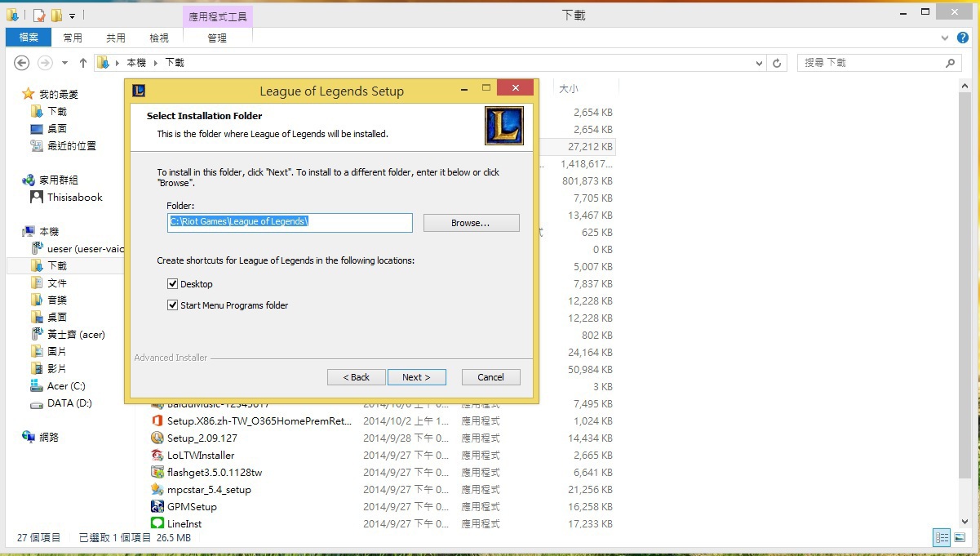The image size is (980, 556).
Task: Uncheck the Desktop shortcut checkbox
Action: pos(172,284)
